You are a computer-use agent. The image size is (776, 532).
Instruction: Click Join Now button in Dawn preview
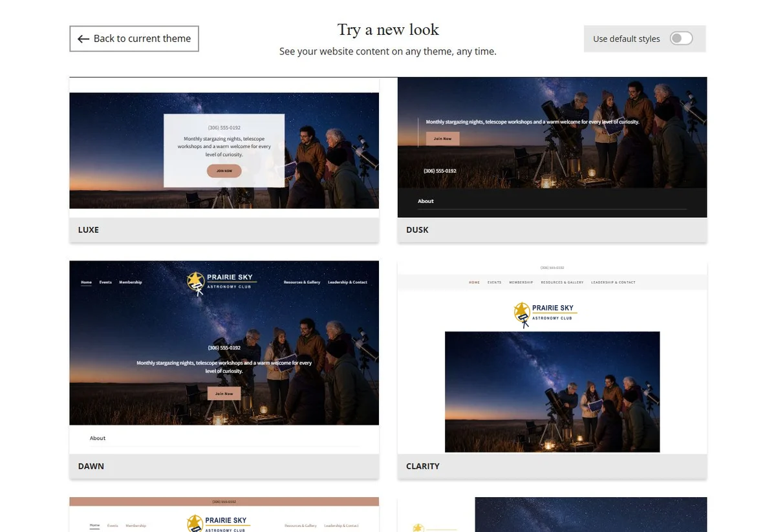click(x=224, y=394)
